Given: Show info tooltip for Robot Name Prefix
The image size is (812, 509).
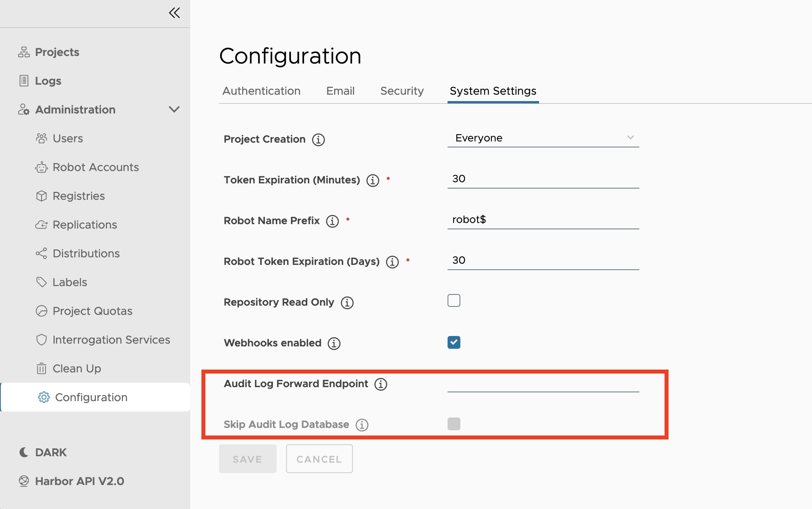Looking at the screenshot, I should pyautogui.click(x=332, y=221).
